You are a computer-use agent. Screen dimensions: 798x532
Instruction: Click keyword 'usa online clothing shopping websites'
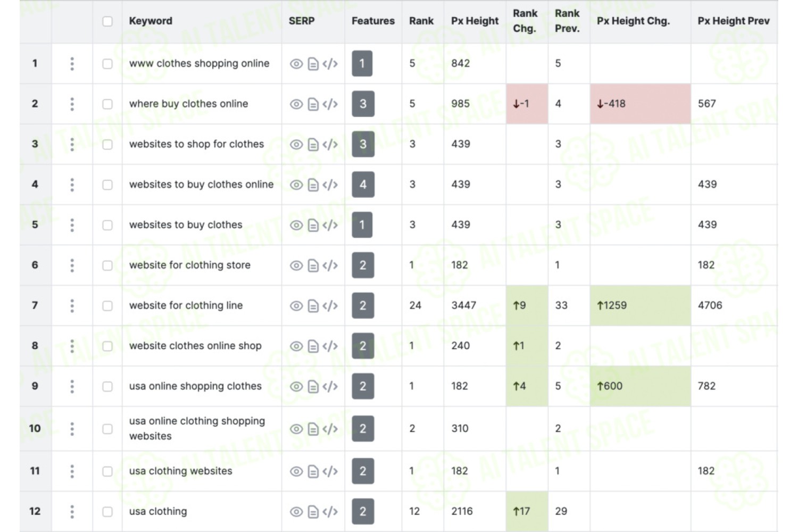(x=197, y=429)
